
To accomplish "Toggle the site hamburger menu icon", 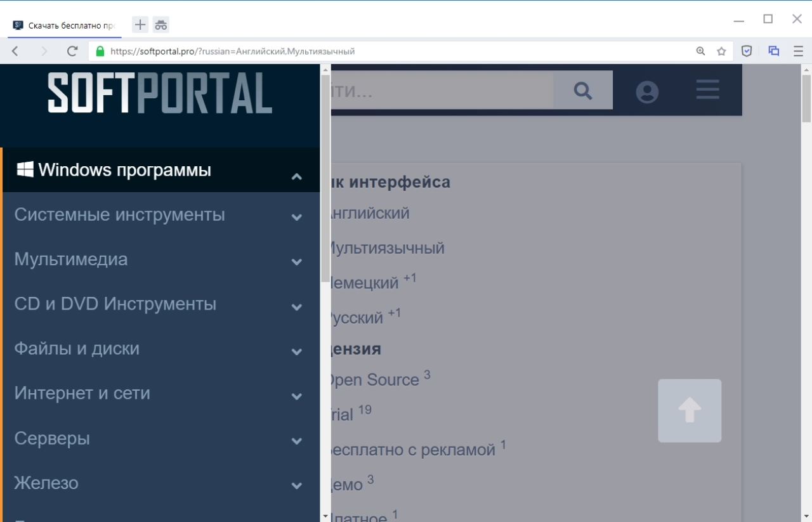I will click(x=707, y=89).
